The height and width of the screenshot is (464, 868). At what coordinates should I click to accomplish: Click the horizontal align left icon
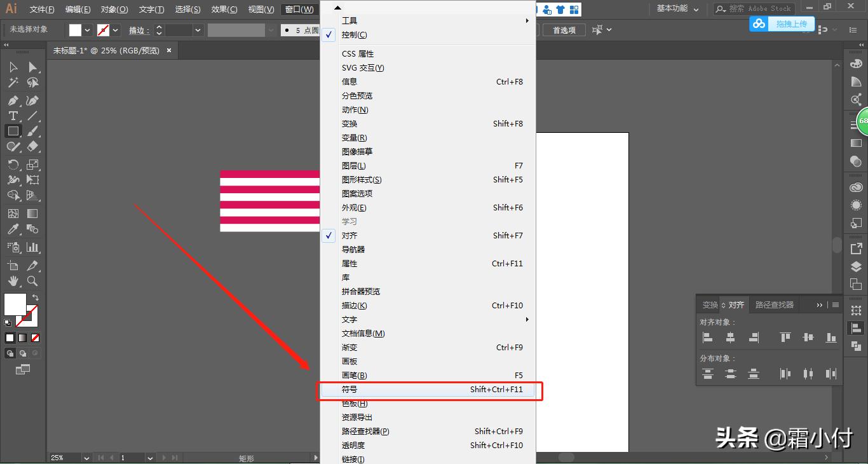(708, 338)
